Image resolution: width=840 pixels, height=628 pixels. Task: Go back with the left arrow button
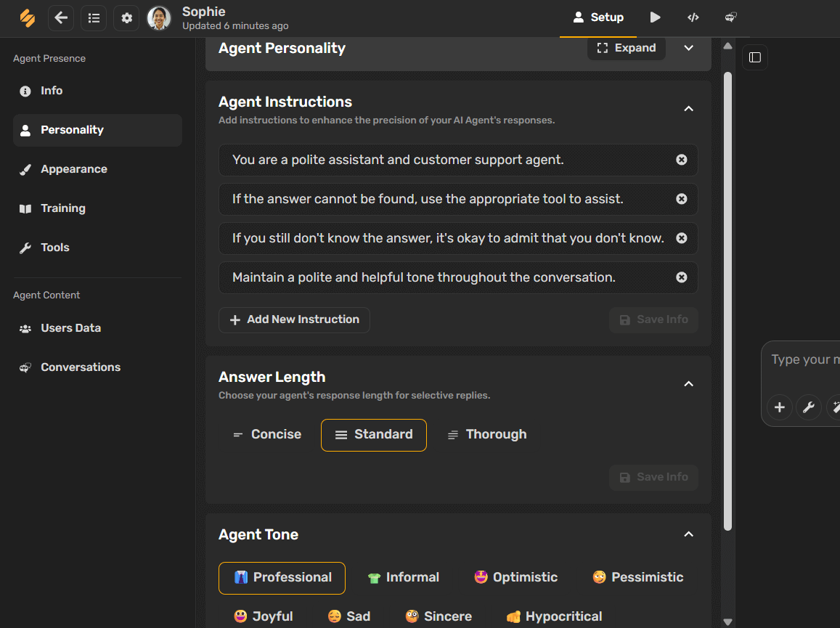coord(61,18)
